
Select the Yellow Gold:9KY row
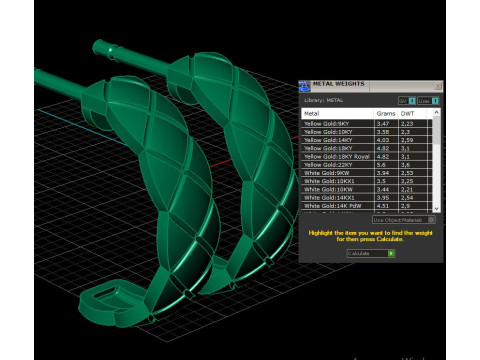367,124
